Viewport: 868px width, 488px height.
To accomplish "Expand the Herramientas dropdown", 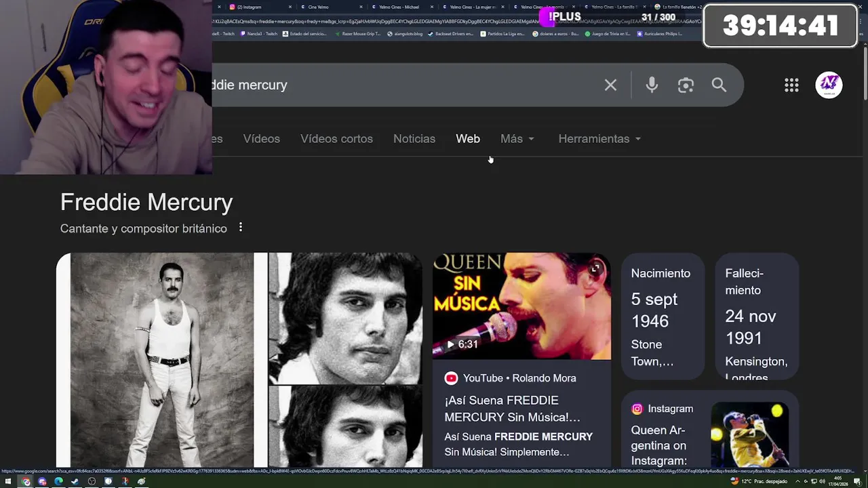I will [599, 138].
